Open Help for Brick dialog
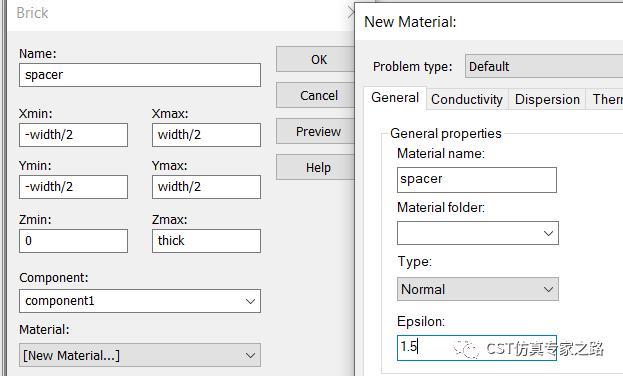 [315, 167]
